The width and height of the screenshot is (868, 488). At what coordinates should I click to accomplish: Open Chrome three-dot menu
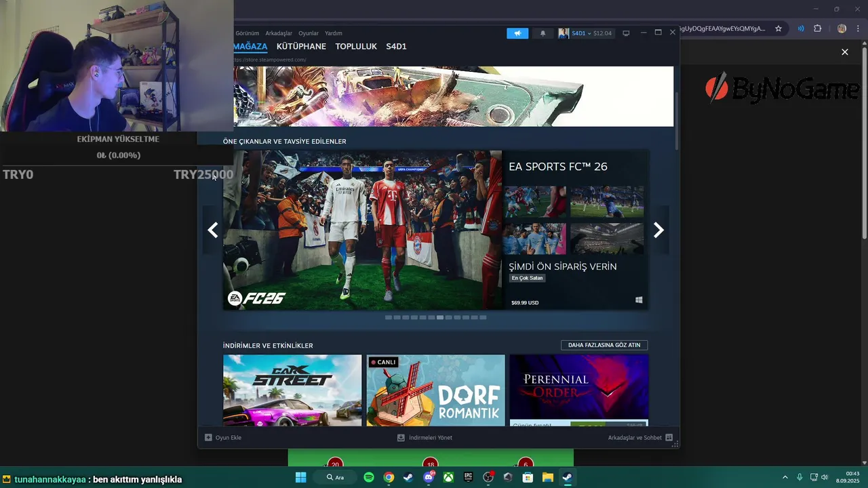click(859, 28)
